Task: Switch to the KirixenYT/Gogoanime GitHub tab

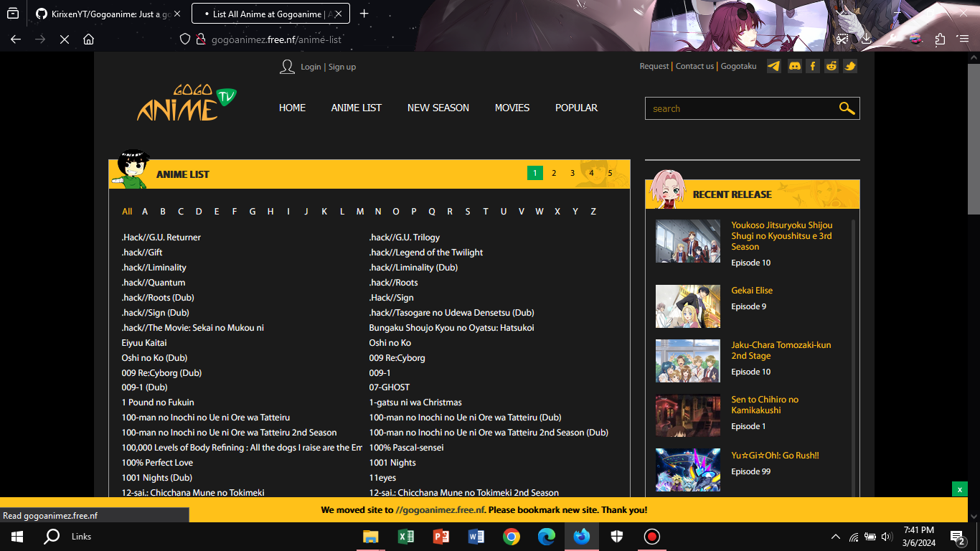Action: 106,14
